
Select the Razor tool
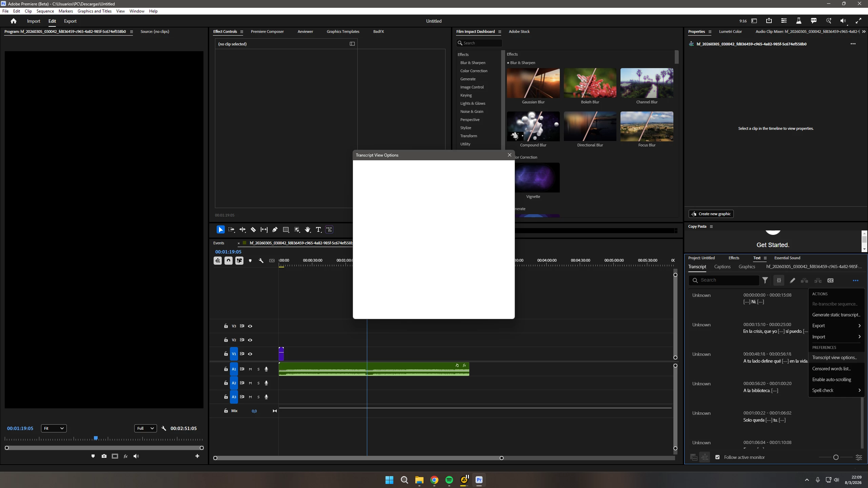point(253,229)
